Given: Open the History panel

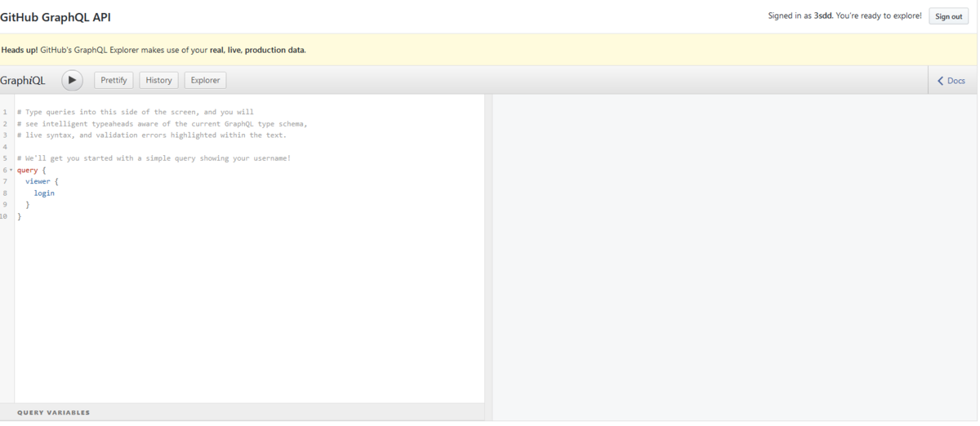Looking at the screenshot, I should 158,80.
